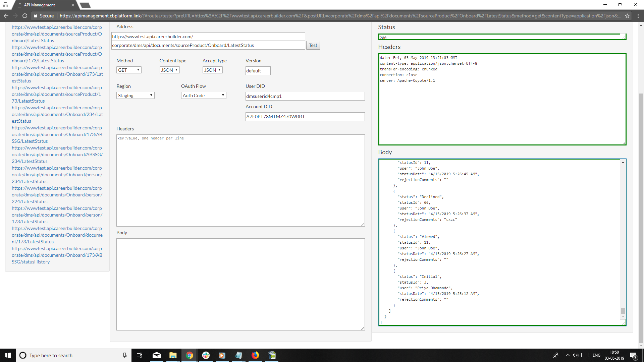Click the Secure padlock icon
The image size is (644, 362).
35,16
